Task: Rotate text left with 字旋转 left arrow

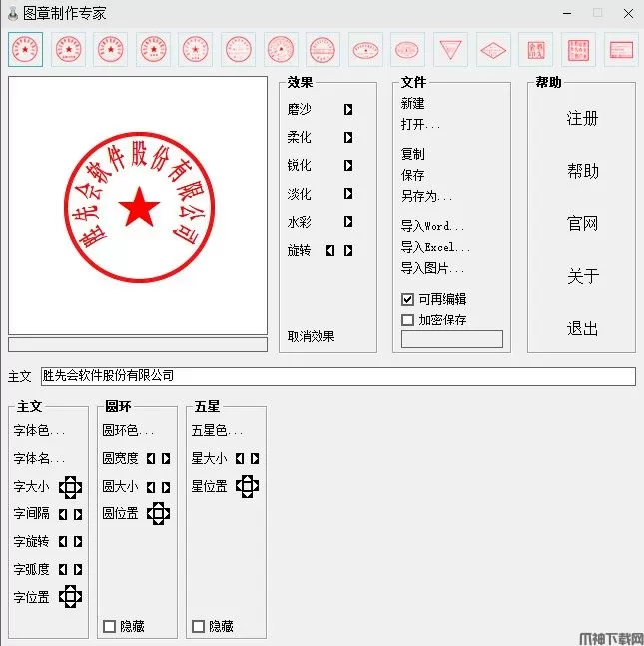Action: (63, 542)
